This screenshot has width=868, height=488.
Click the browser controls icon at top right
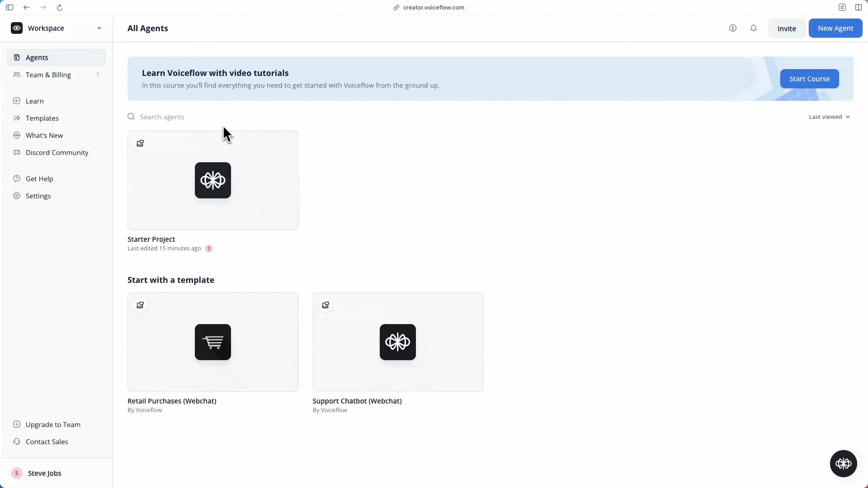tap(842, 7)
